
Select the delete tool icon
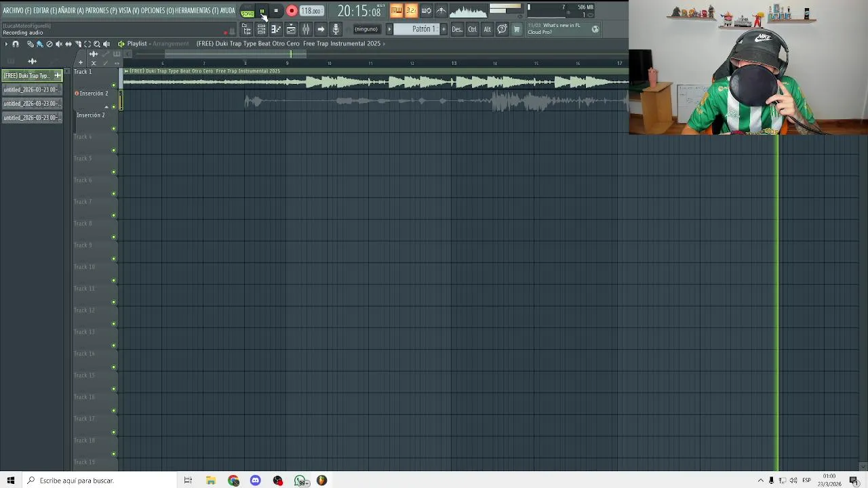coord(50,44)
